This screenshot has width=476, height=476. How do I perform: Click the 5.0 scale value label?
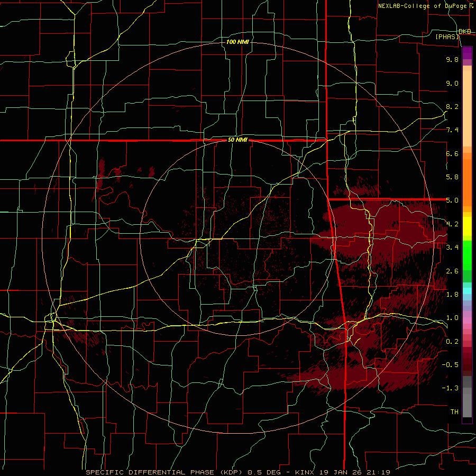[452, 200]
